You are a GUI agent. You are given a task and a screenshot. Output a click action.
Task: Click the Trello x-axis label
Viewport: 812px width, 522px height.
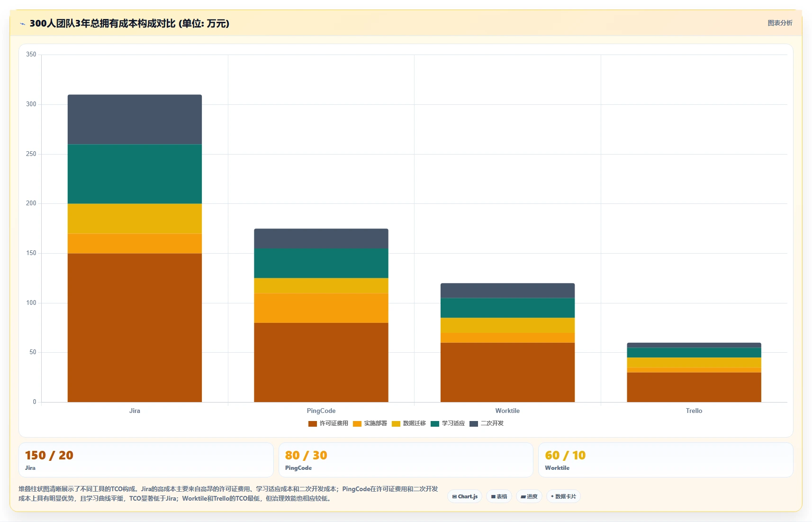point(694,411)
